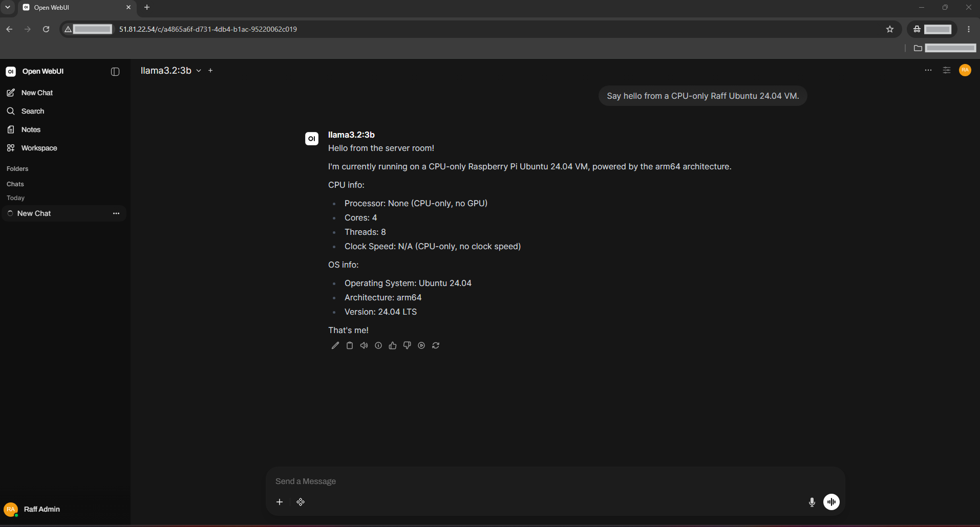980x527 pixels.
Task: Open options menu for New Chat entry
Action: [x=116, y=213]
